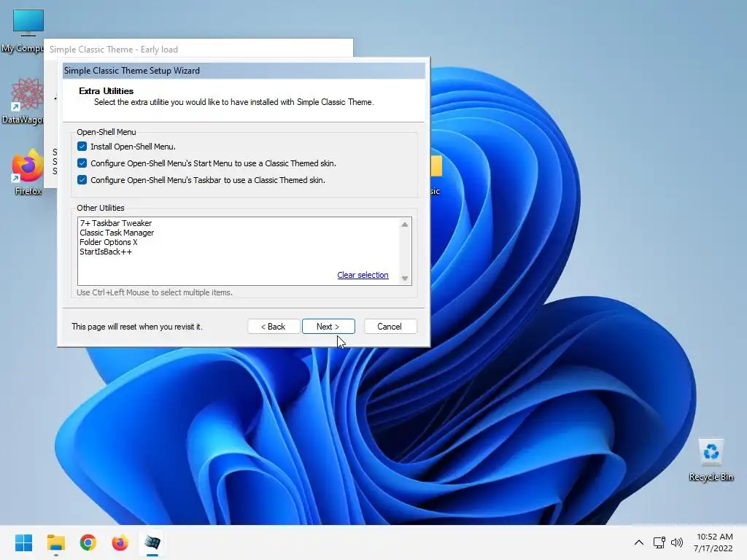Uncheck Install Open-Shell Menu checkbox
747x560 pixels.
82,146
